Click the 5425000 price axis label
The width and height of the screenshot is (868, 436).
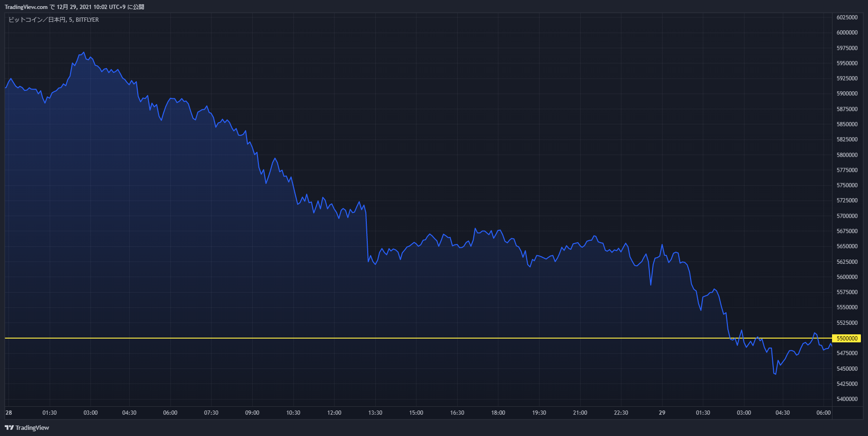(847, 384)
